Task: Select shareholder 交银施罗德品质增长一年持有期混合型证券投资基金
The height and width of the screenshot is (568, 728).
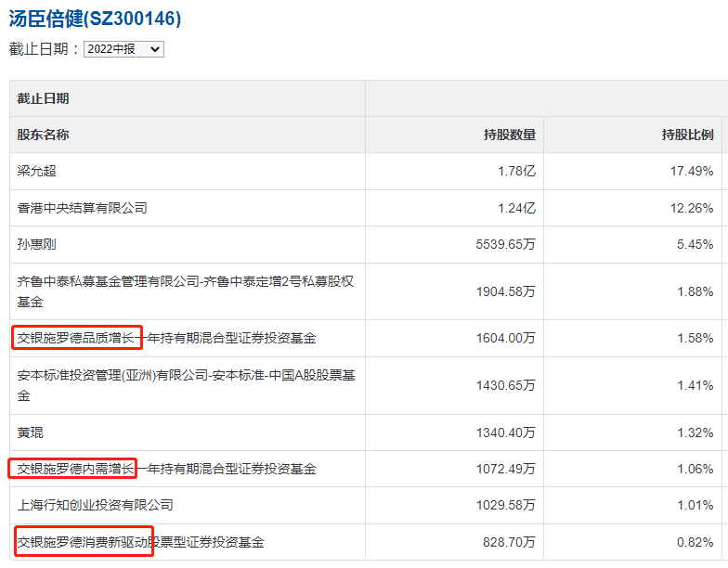Action: (x=167, y=338)
